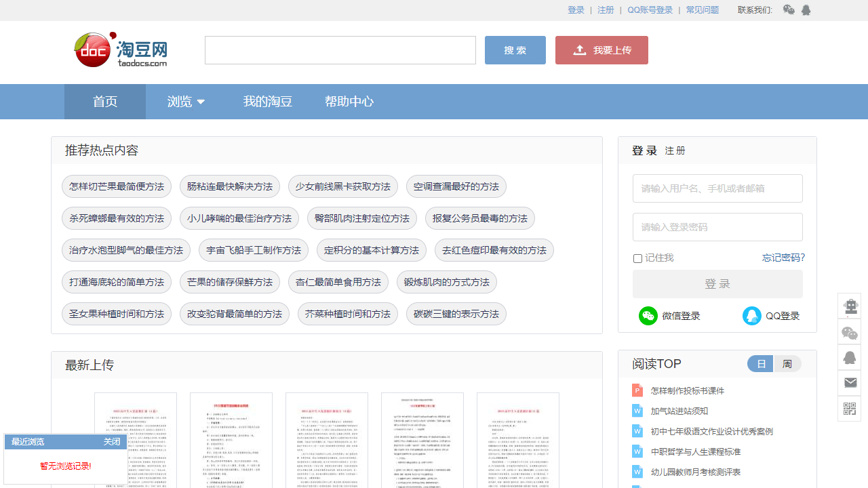Click QQ账号登录 link in top bar
Image resolution: width=868 pixels, height=488 pixels.
[x=650, y=10]
